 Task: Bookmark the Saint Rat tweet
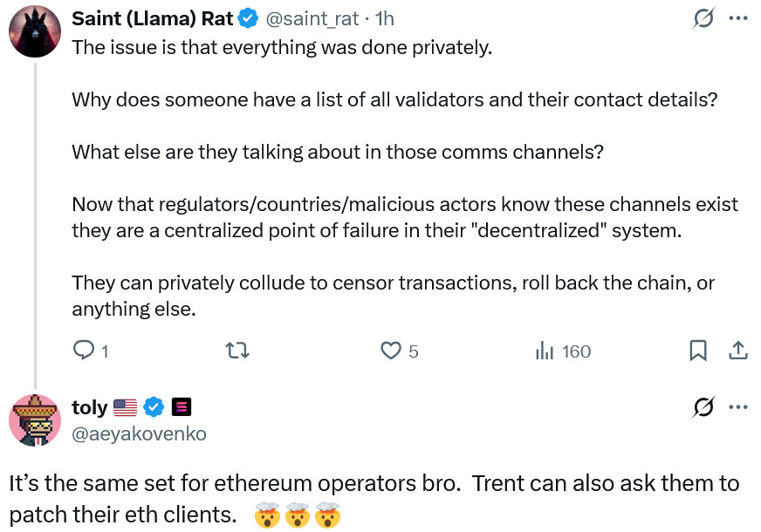point(697,351)
